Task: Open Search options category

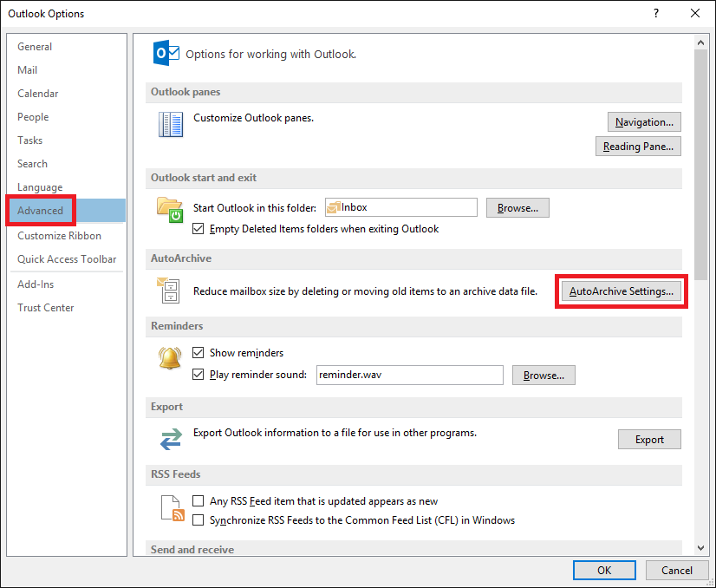Action: (67, 164)
